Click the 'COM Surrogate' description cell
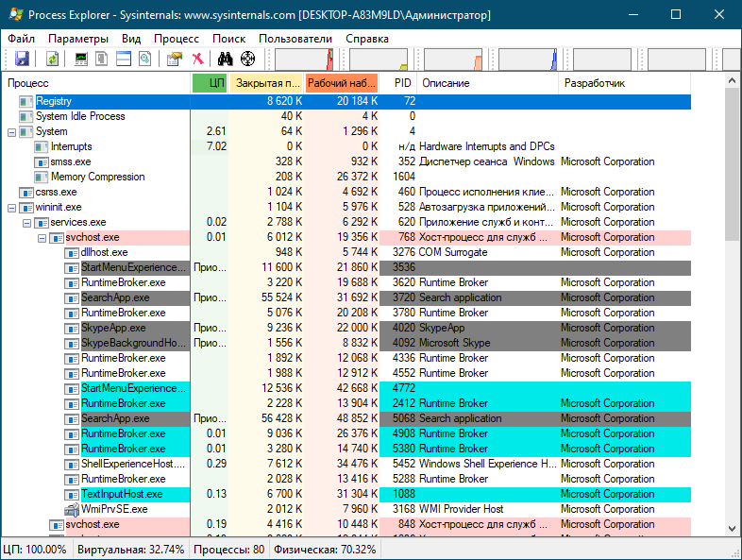 pos(453,252)
